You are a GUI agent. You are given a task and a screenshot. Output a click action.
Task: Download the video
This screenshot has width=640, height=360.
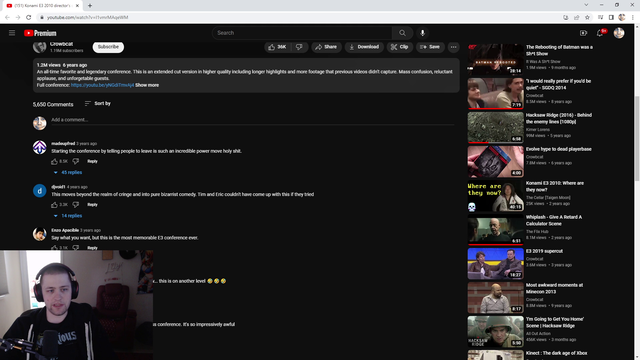coord(364,47)
